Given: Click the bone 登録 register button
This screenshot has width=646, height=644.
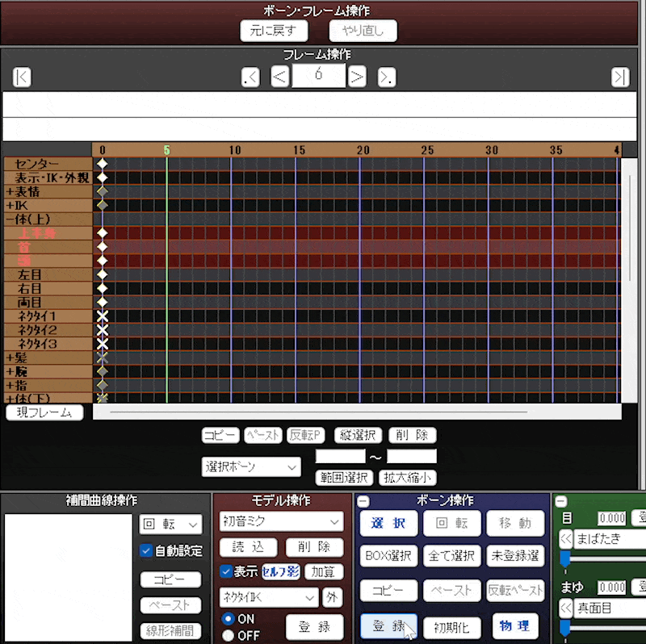Looking at the screenshot, I should click(388, 626).
